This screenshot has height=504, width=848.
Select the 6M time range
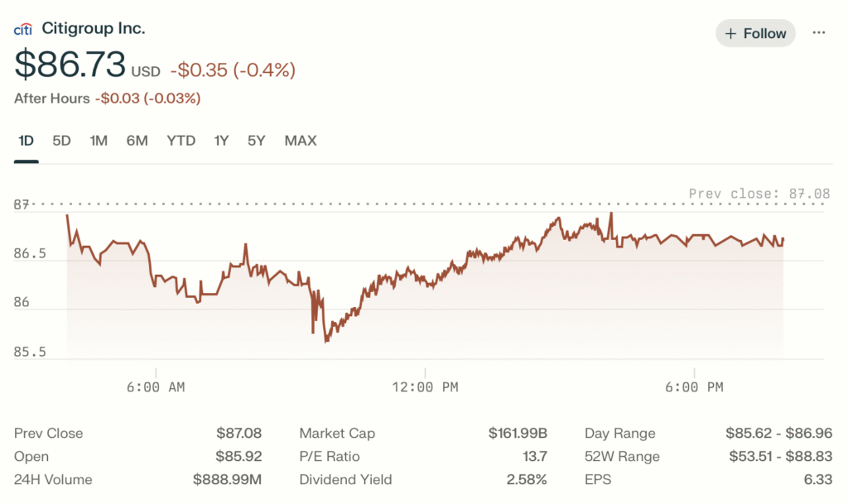(x=137, y=141)
